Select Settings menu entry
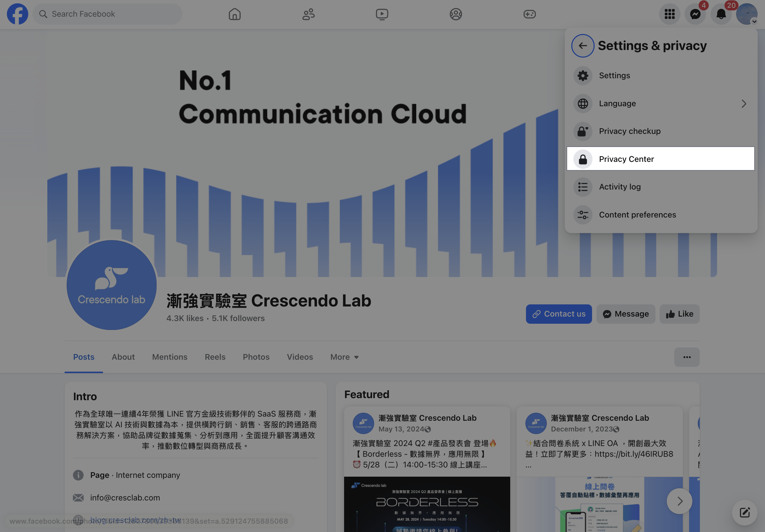Screen dimensions: 765x532 point(661,76)
